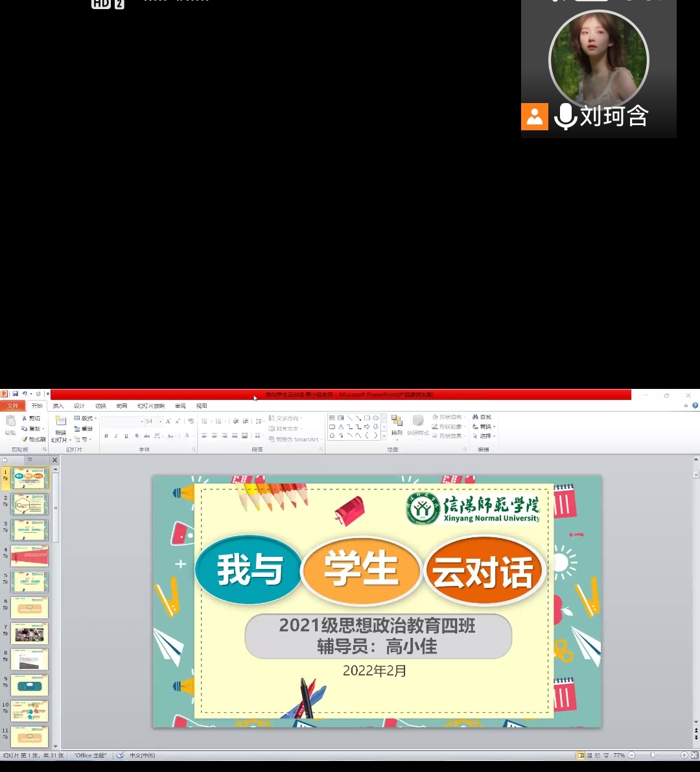Screen dimensions: 700x772
Task: Toggle Italic text formatting
Action: point(116,436)
